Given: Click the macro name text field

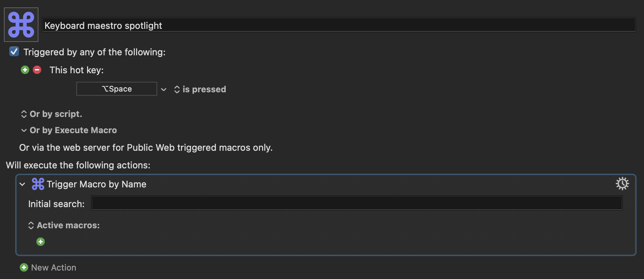Looking at the screenshot, I should point(339,25).
